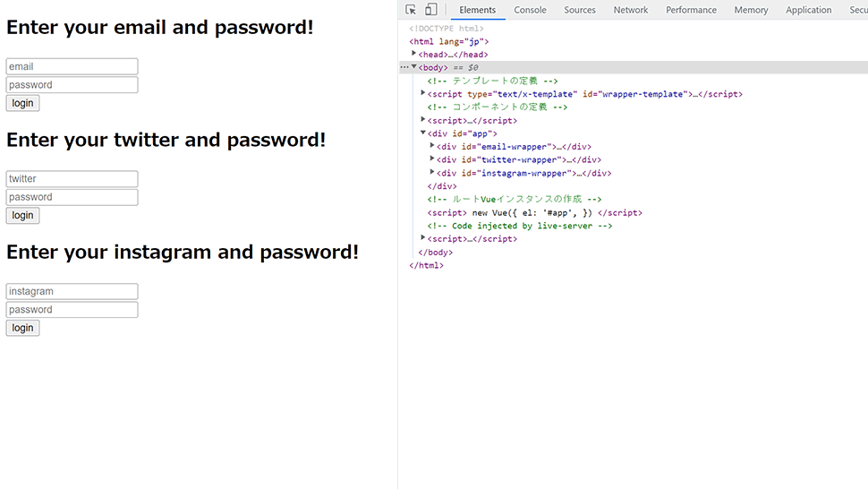The image size is (868, 489).
Task: Open the Memory tab
Action: coord(751,10)
